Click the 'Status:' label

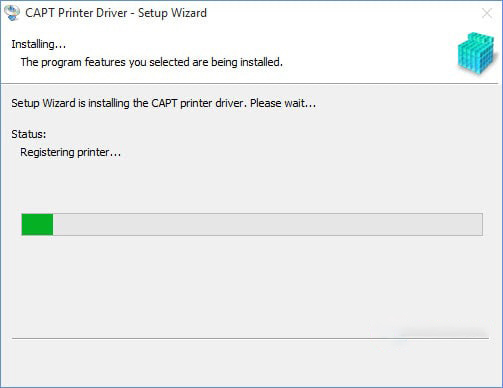[x=29, y=134]
